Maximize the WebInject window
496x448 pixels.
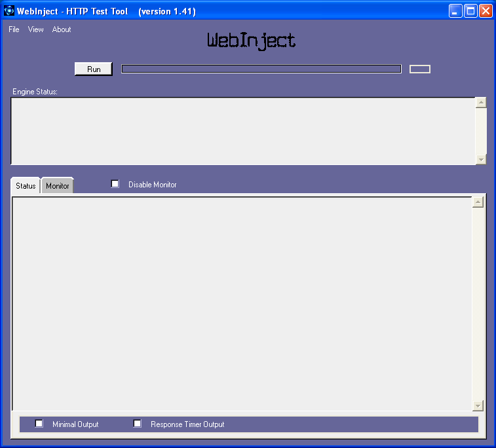click(x=470, y=11)
